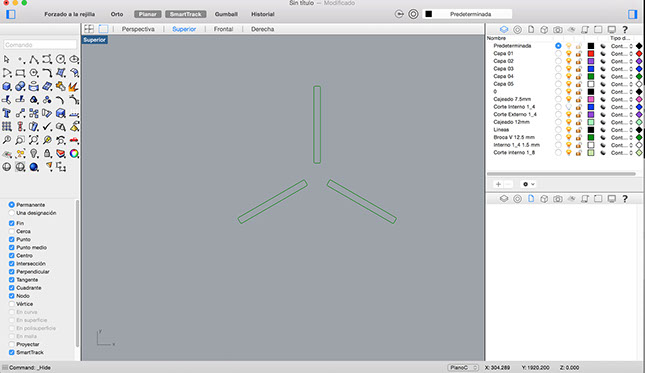The height and width of the screenshot is (373, 645).
Task: Toggle the Gumball button
Action: click(x=226, y=14)
